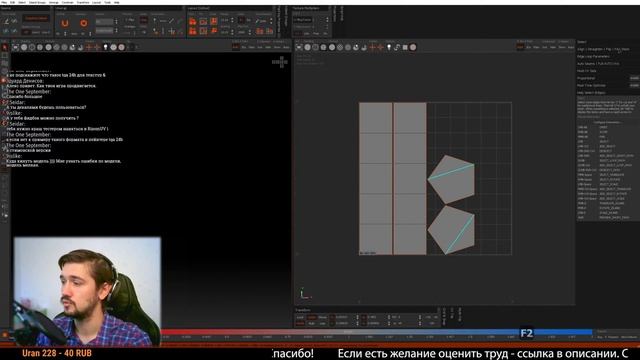Open the Constrain menu
Viewport: 640px width, 360px height.
(x=67, y=2)
